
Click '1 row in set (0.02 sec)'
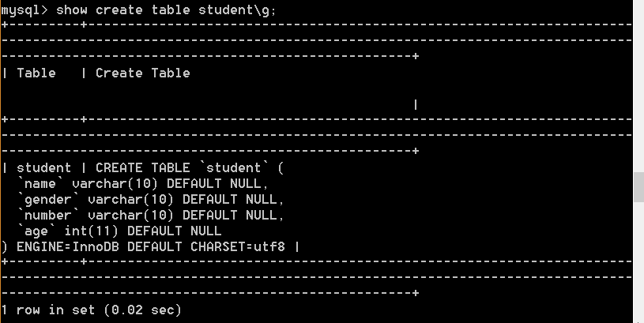pos(91,310)
